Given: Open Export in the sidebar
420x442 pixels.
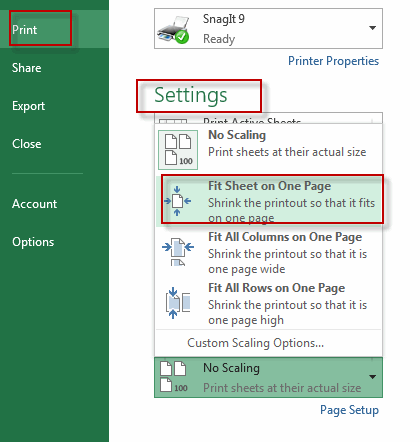Looking at the screenshot, I should [28, 106].
